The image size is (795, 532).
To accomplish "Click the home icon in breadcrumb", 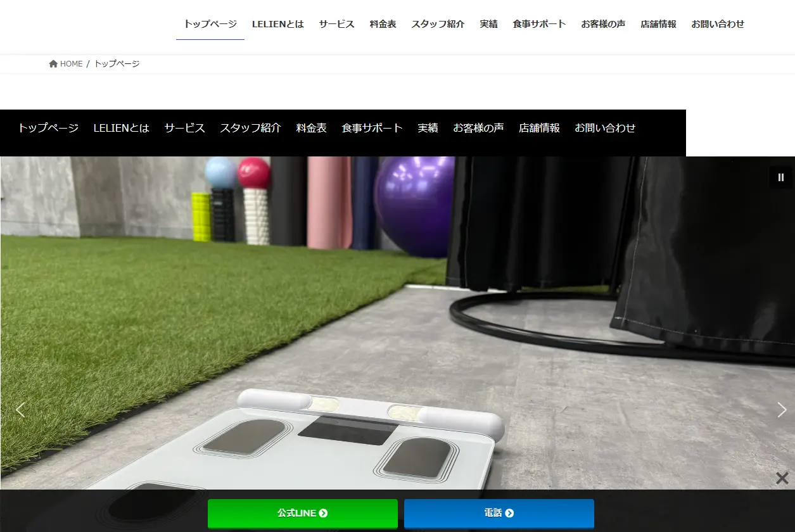I will [x=54, y=64].
